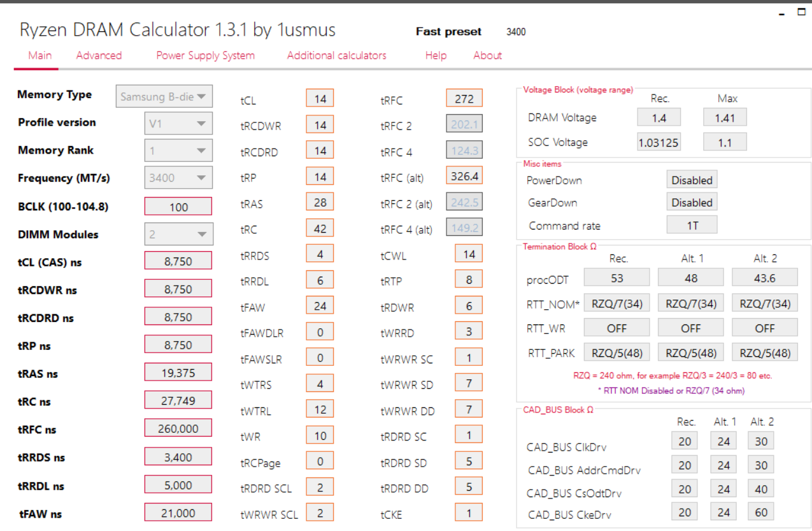Click the tWTRL timing value 12
812x531 pixels.
(320, 409)
